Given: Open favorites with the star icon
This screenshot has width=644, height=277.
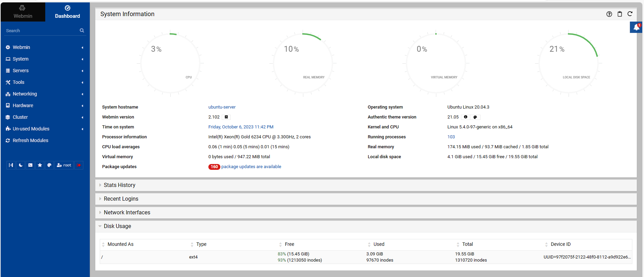Looking at the screenshot, I should point(40,165).
